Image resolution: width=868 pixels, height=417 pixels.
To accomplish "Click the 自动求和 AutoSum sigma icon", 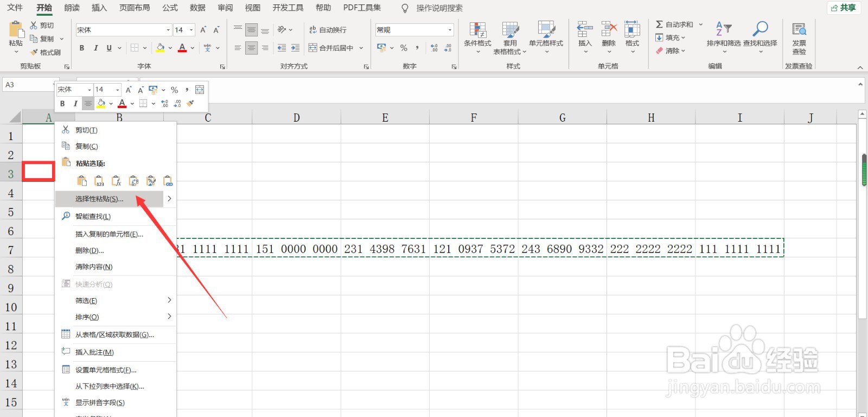I will tap(659, 24).
